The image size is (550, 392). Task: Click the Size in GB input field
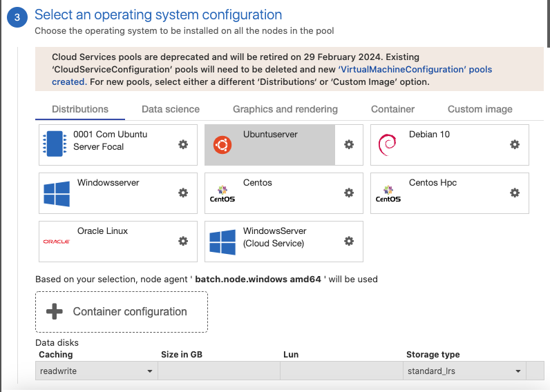click(x=219, y=371)
